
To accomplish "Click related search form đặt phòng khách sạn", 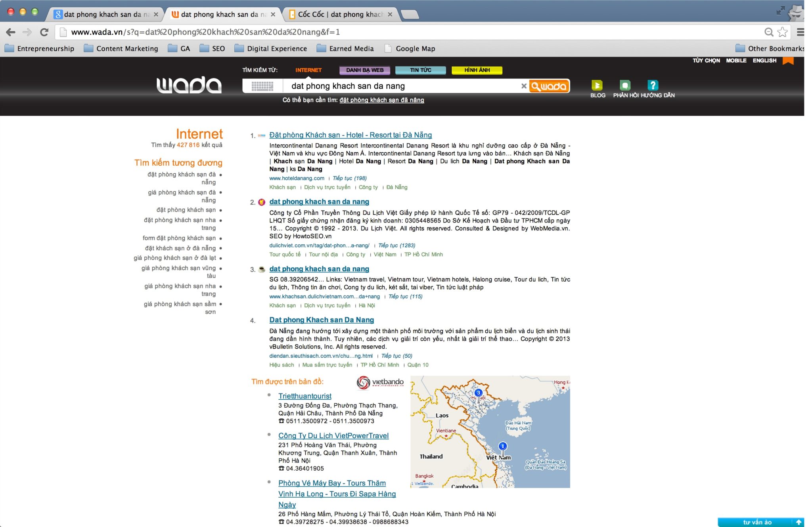I will coord(179,238).
